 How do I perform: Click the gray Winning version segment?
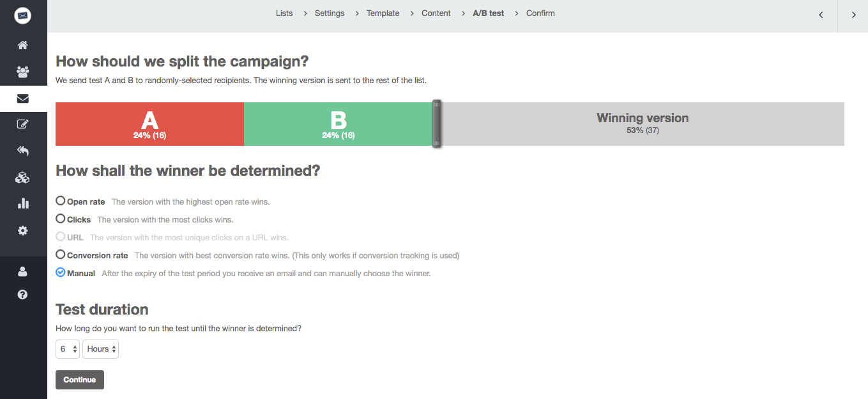pos(643,124)
